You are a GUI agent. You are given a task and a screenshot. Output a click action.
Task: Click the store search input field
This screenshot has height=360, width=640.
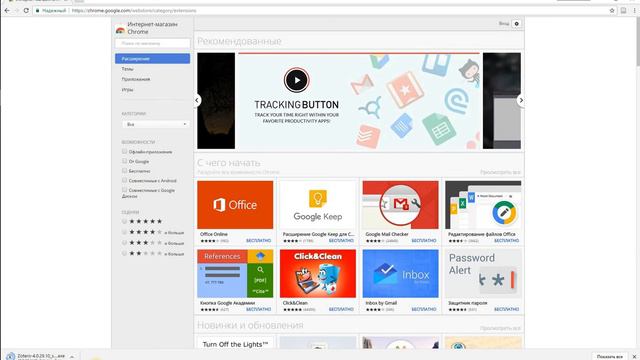point(152,43)
